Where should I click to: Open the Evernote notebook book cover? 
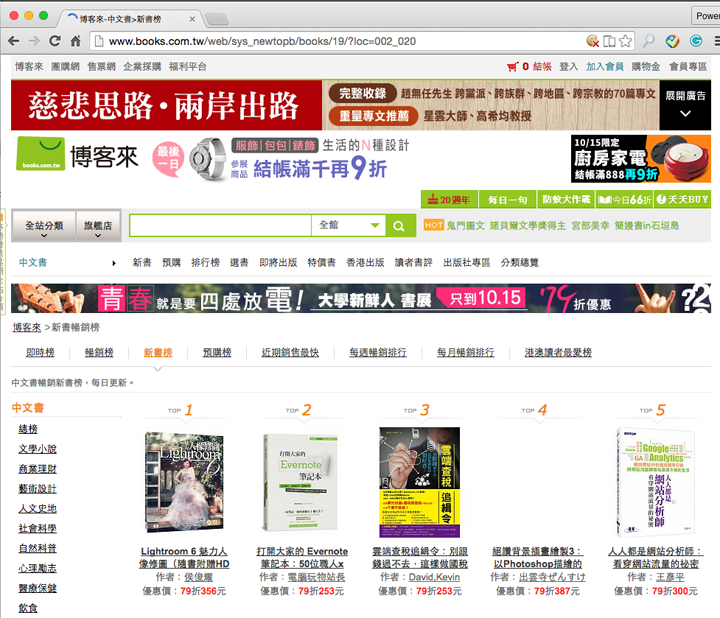(x=301, y=482)
